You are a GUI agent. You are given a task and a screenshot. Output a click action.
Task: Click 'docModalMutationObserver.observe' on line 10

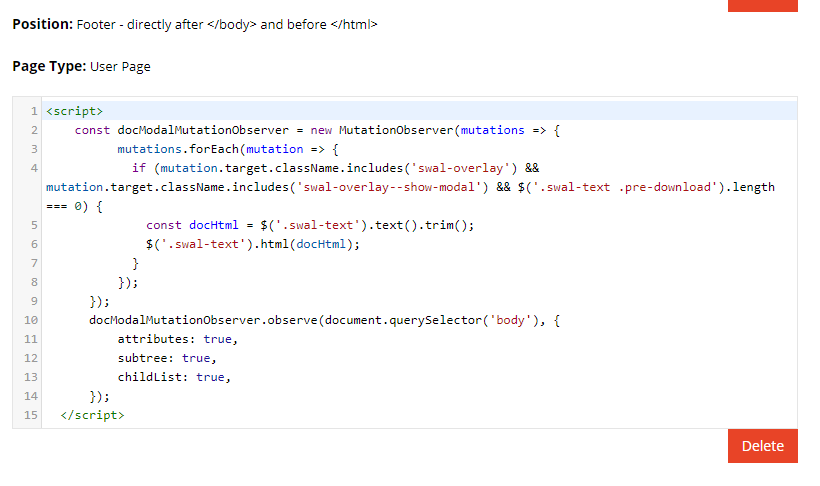point(203,320)
